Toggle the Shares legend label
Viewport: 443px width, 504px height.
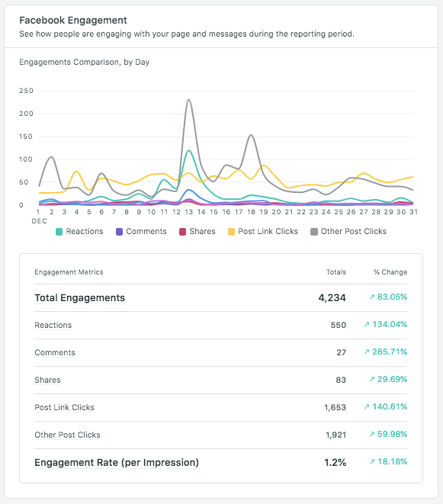(202, 232)
